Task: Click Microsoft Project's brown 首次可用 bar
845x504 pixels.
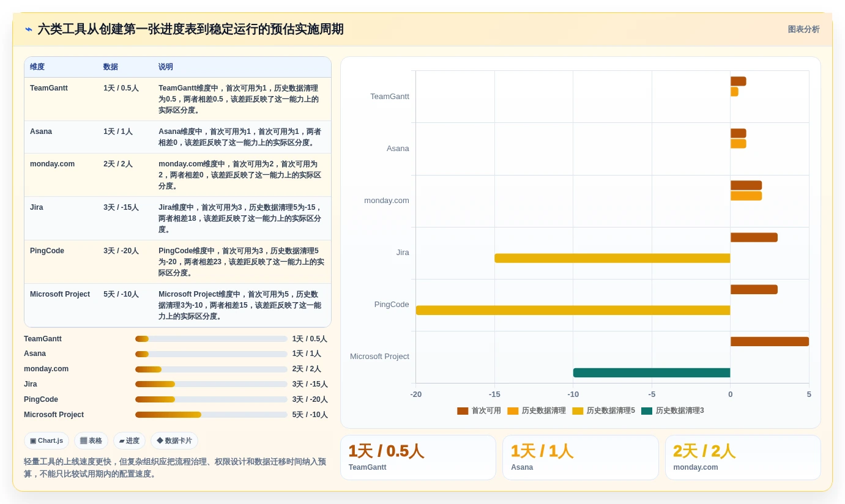Action: 770,341
